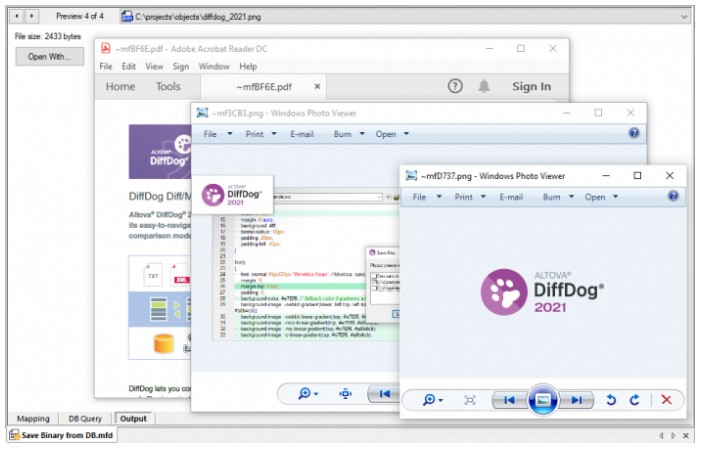Image resolution: width=703 pixels, height=450 pixels.
Task: Open Burn dropdown in ~mf3CB3.png Photo Viewer
Action: point(349,134)
